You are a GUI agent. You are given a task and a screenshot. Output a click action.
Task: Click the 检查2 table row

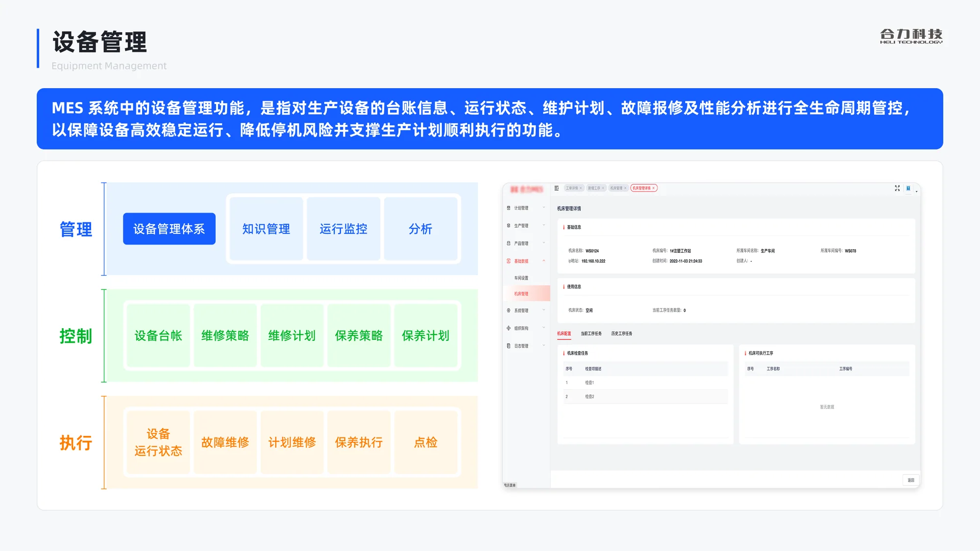[645, 397]
